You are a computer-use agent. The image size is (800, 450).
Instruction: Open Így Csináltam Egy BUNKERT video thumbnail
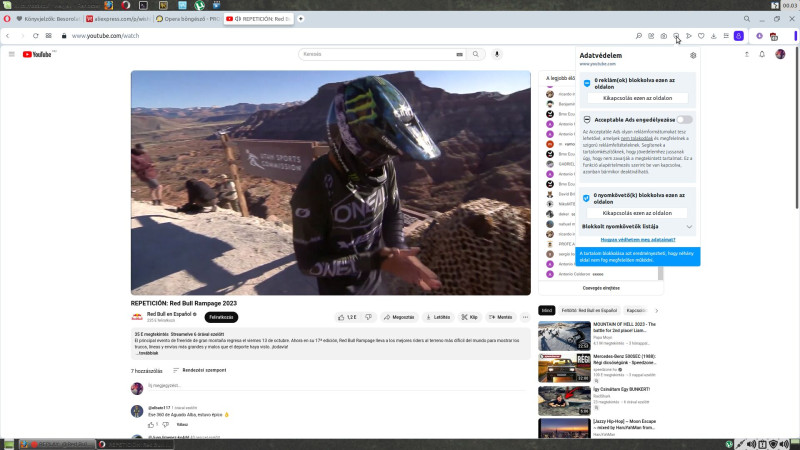click(564, 401)
